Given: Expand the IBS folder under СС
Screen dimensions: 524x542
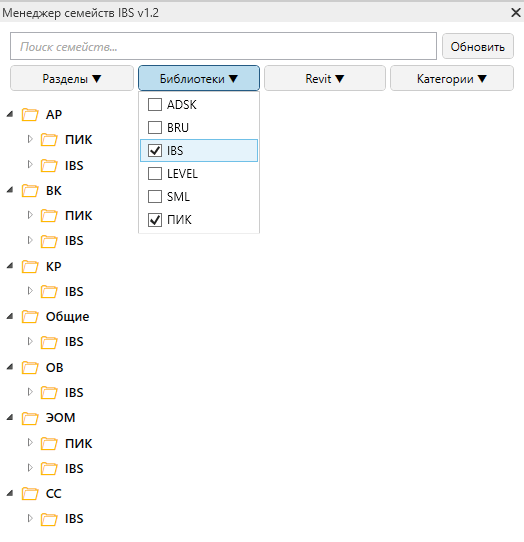Looking at the screenshot, I should pyautogui.click(x=30, y=518).
